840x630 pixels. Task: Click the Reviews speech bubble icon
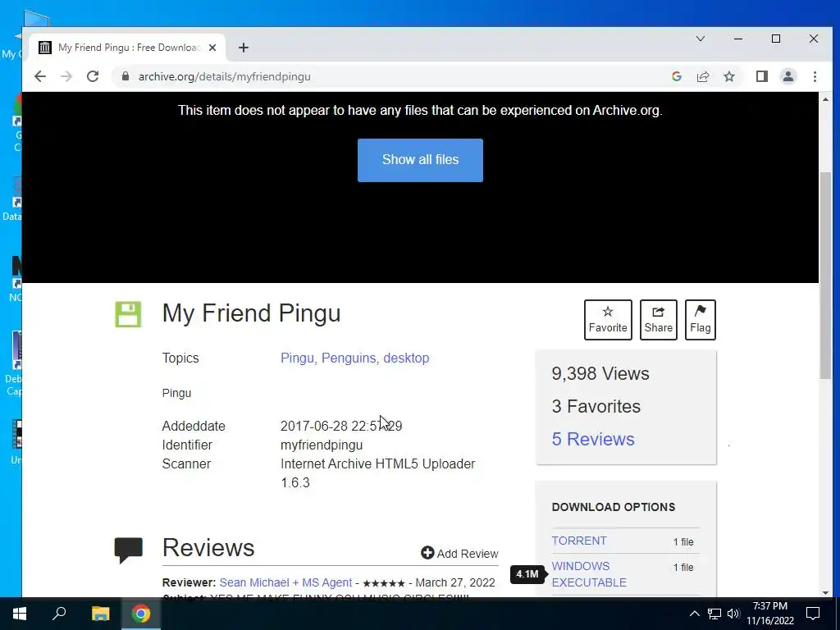click(x=129, y=550)
